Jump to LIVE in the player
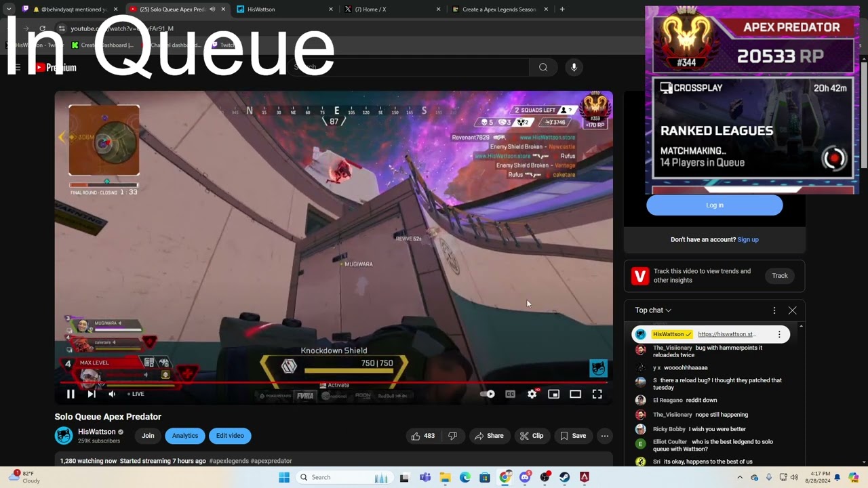Viewport: 868px width, 488px height. point(136,394)
